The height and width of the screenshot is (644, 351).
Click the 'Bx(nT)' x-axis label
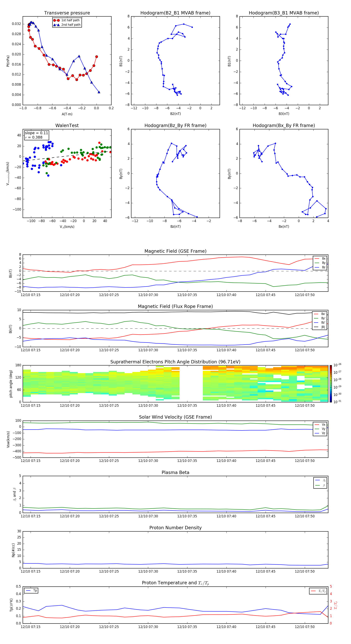pyautogui.click(x=284, y=227)
